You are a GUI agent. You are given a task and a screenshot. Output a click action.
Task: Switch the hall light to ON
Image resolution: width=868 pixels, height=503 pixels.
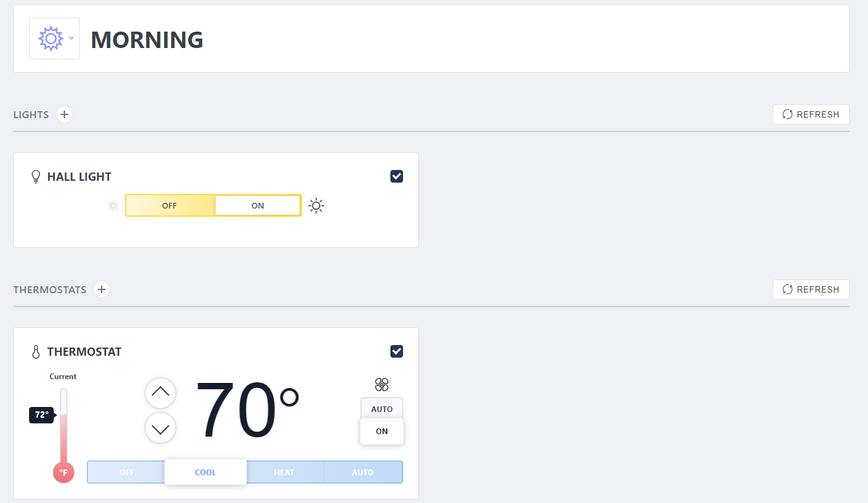[x=257, y=205]
